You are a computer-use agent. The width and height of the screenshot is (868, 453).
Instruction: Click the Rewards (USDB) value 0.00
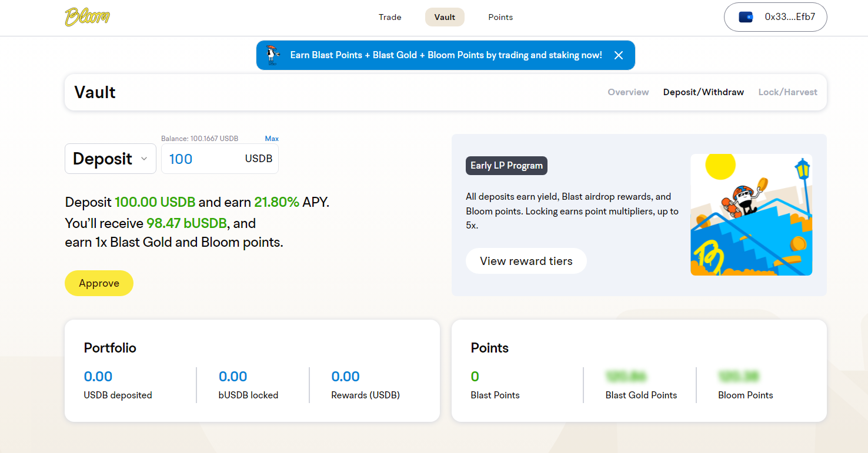point(345,377)
